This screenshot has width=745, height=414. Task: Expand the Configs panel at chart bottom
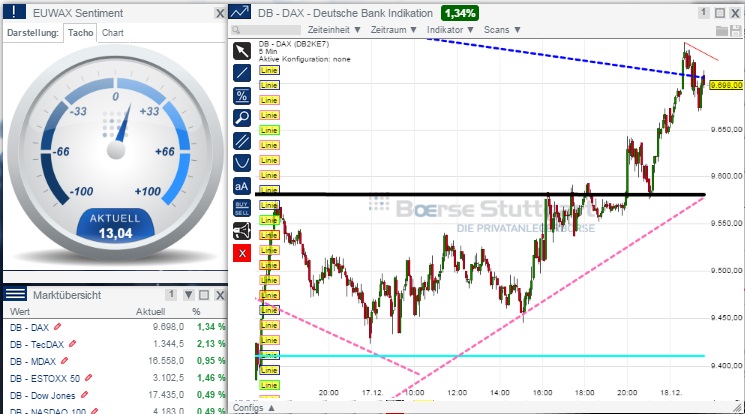click(253, 408)
